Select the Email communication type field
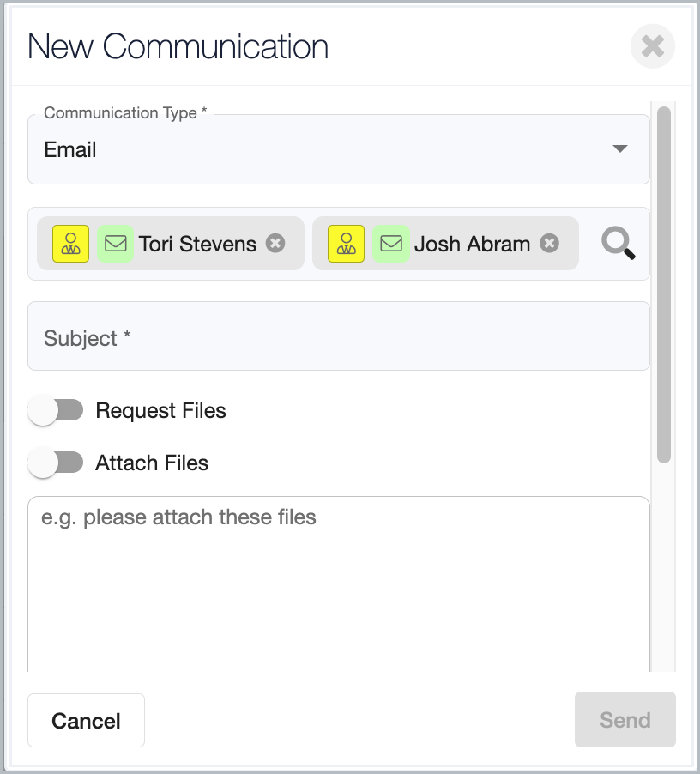Image resolution: width=700 pixels, height=774 pixels. pyautogui.click(x=338, y=149)
